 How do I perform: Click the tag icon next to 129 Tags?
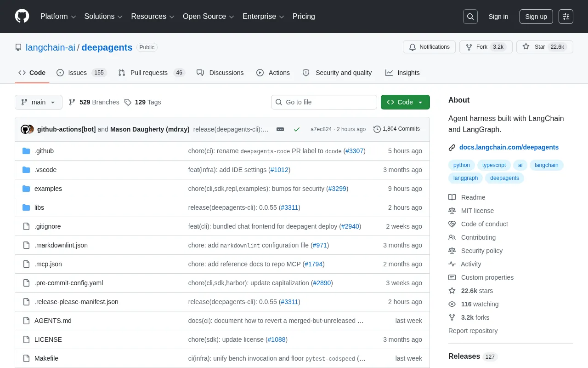pyautogui.click(x=128, y=102)
